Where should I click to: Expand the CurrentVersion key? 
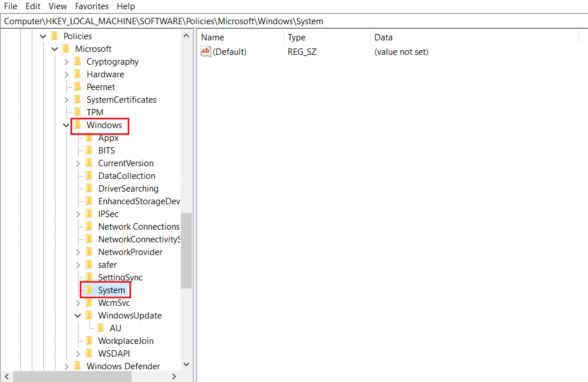coord(78,163)
